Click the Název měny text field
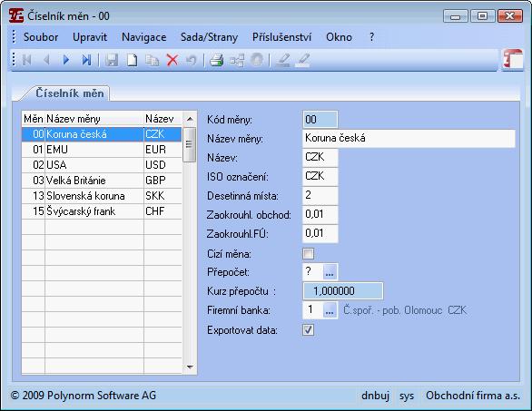Screen dimensions: 532x411 pos(409,138)
